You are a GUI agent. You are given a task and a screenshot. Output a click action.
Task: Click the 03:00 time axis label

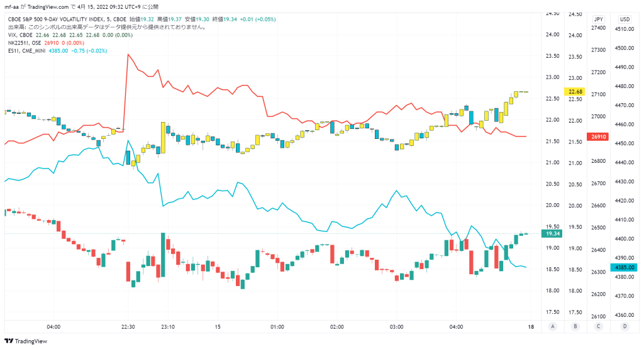(396, 327)
